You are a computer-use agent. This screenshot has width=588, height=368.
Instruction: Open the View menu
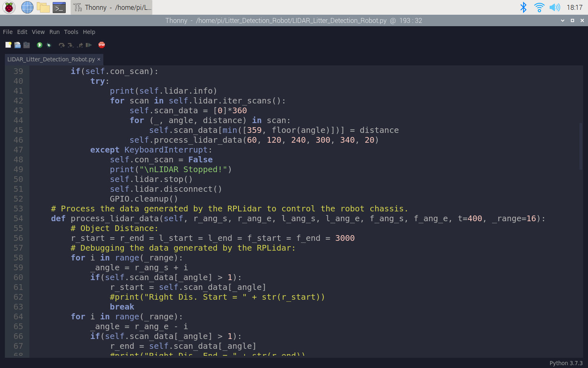38,32
